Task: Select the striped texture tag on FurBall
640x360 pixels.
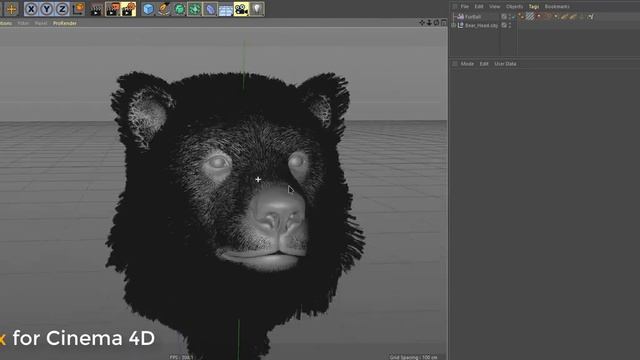Action: click(x=530, y=17)
